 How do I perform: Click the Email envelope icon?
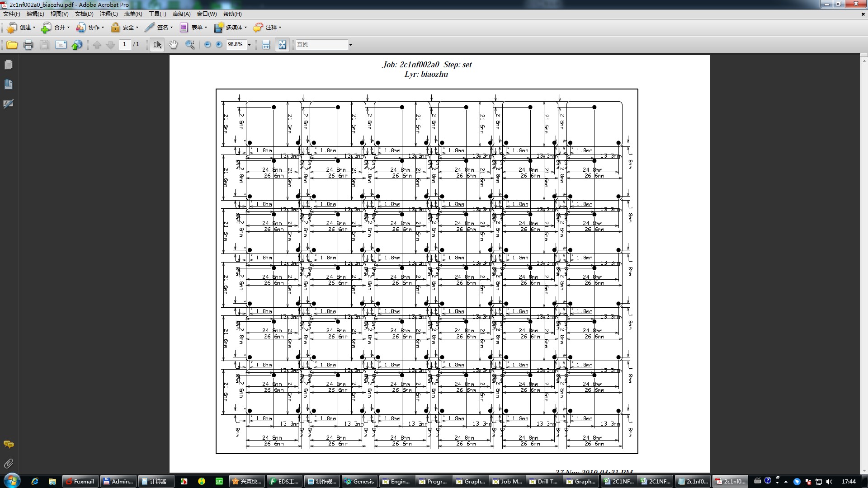pos(61,45)
